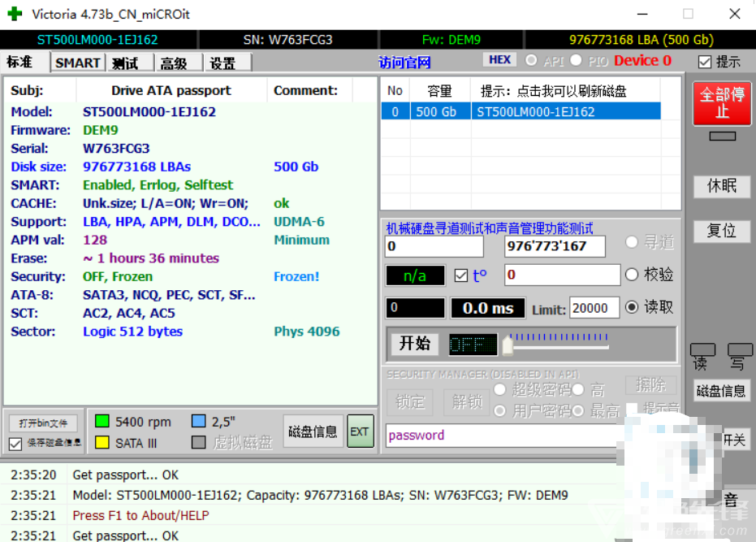Click the red Device 0 label
The image size is (756, 542).
[x=642, y=60]
